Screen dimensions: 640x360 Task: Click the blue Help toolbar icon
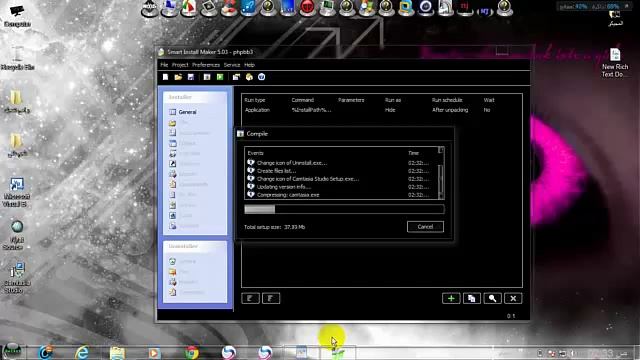coord(262,77)
